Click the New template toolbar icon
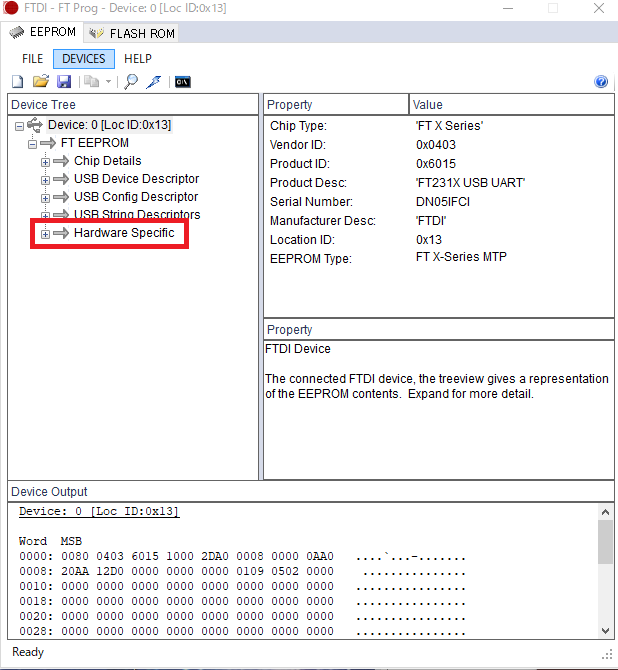Viewport: 618px width, 670px height. pos(18,82)
